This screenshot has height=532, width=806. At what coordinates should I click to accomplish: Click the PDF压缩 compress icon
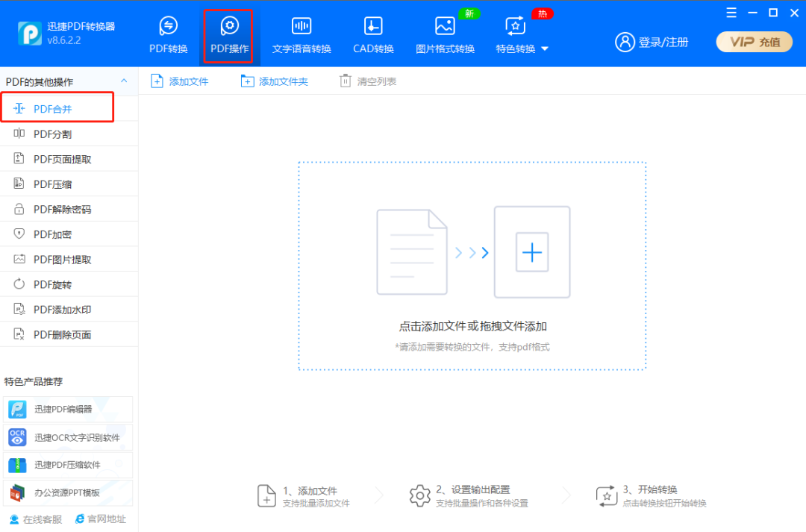(19, 184)
